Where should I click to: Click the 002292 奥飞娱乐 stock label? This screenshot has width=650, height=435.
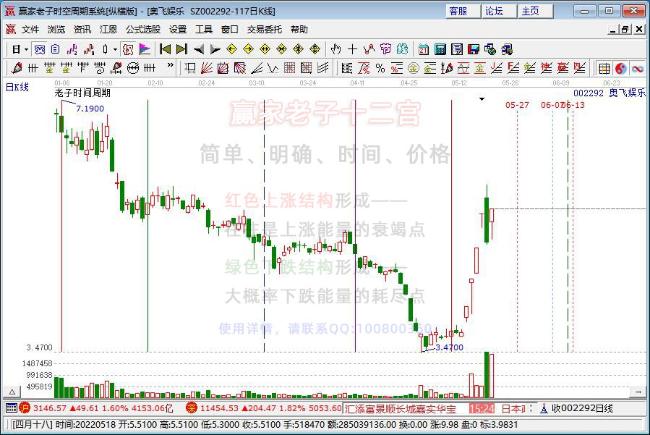point(609,93)
